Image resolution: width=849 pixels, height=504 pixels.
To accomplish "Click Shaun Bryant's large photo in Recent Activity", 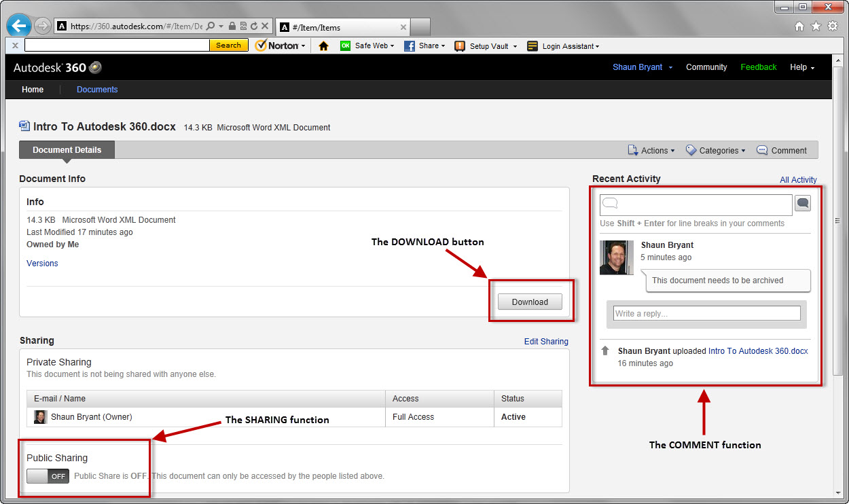I will (617, 257).
